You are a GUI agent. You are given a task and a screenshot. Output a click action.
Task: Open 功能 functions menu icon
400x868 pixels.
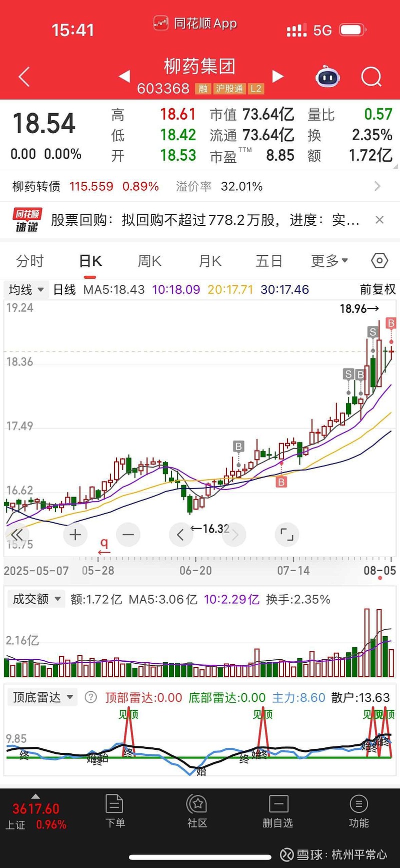(358, 811)
